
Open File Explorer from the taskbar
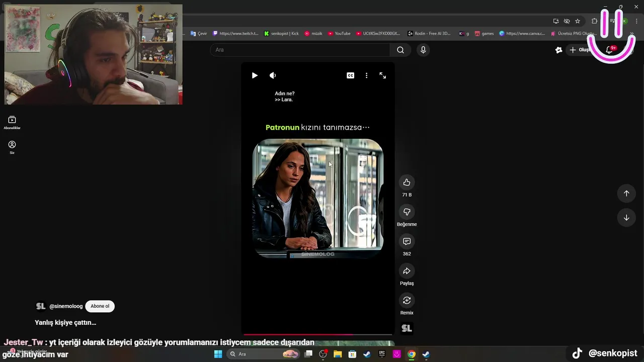pyautogui.click(x=338, y=354)
